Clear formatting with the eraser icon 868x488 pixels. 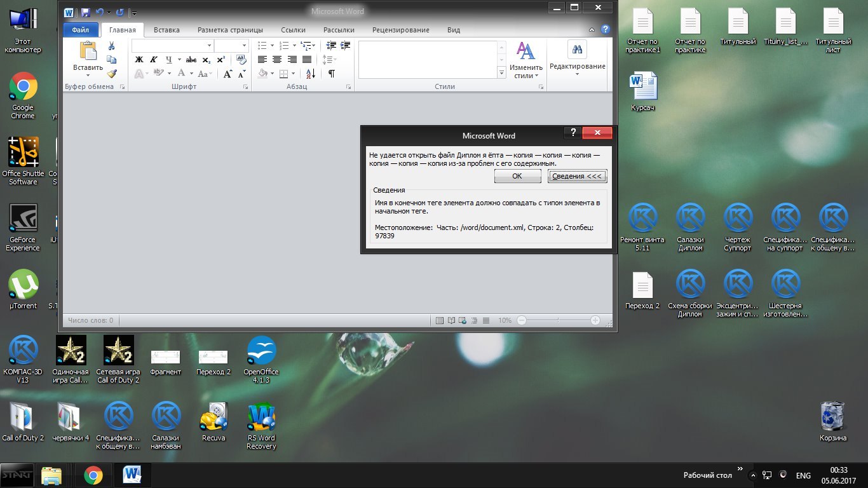241,60
